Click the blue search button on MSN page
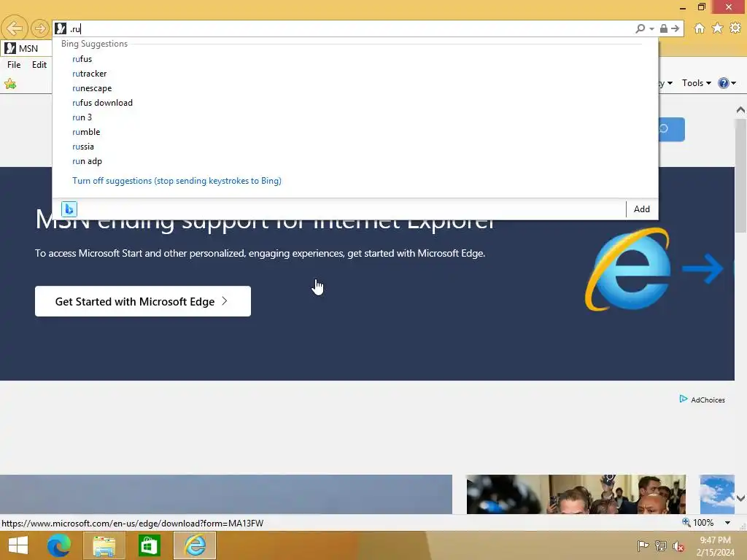 672,129
